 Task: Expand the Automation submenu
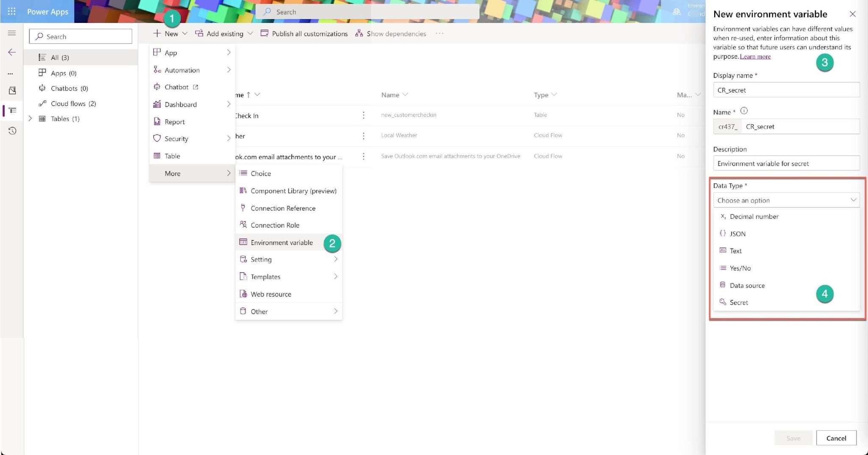(x=192, y=70)
